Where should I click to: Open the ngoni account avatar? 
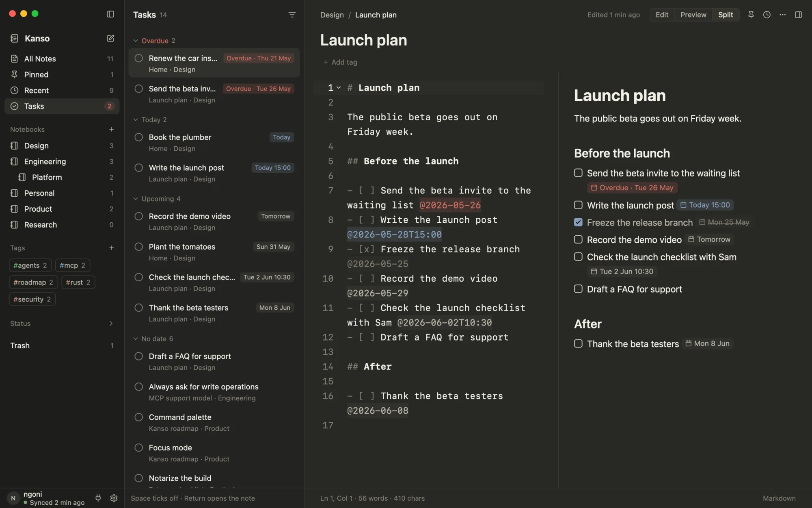click(13, 498)
